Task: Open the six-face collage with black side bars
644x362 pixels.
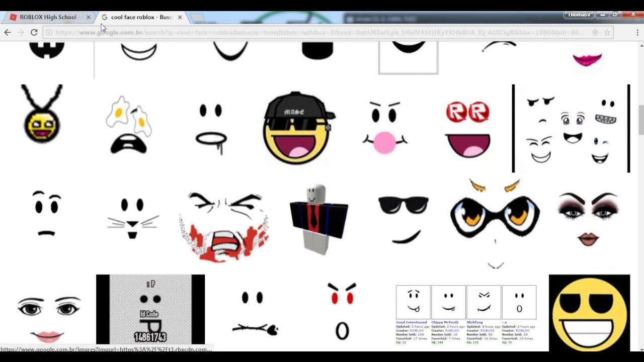Action: (571, 128)
